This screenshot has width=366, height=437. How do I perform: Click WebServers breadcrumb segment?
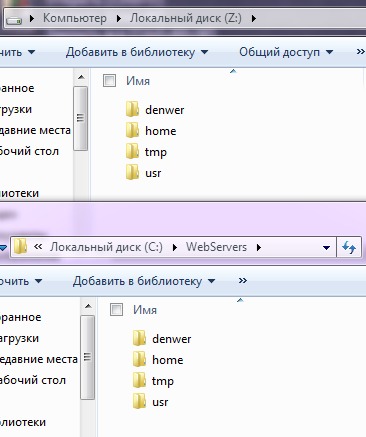(216, 247)
